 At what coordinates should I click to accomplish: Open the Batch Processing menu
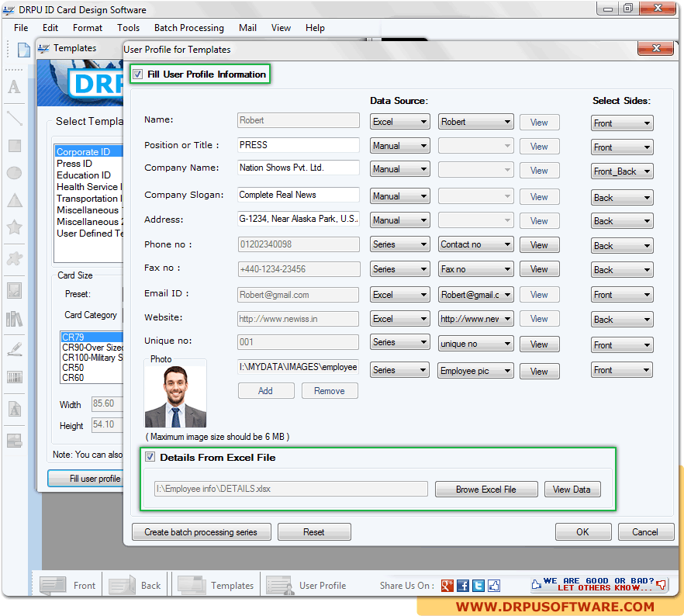tap(189, 28)
